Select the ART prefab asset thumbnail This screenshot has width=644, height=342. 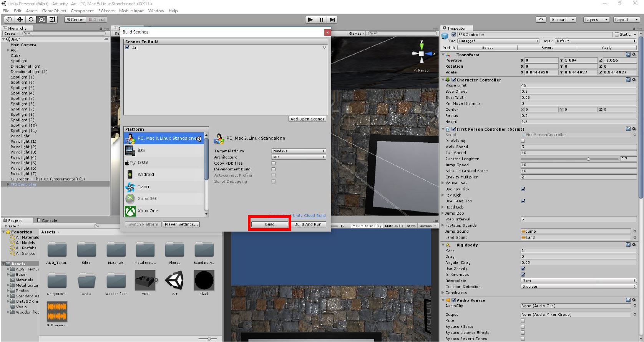pyautogui.click(x=145, y=280)
